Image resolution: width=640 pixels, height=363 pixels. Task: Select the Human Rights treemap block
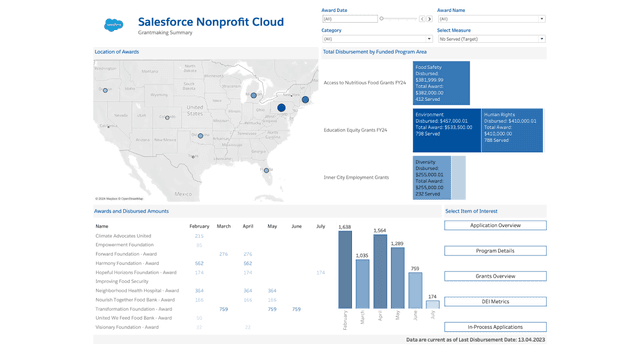click(x=512, y=130)
